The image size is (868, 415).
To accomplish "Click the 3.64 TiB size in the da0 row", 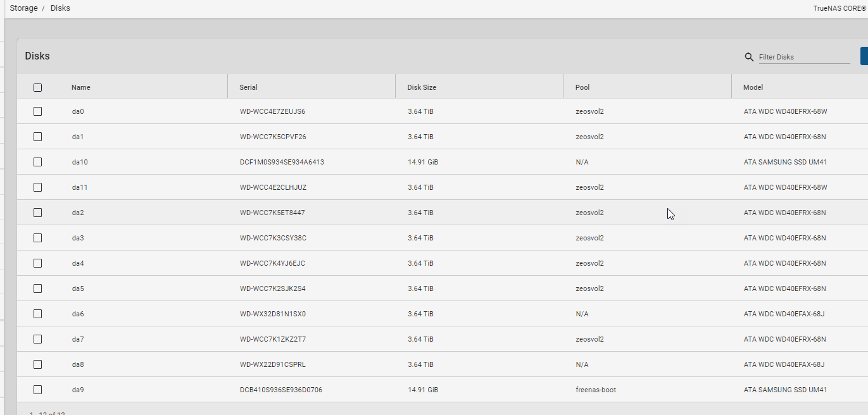I will pos(420,111).
